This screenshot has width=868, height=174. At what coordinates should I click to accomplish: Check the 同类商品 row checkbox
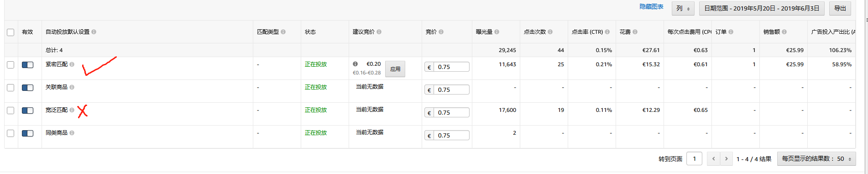pos(10,133)
